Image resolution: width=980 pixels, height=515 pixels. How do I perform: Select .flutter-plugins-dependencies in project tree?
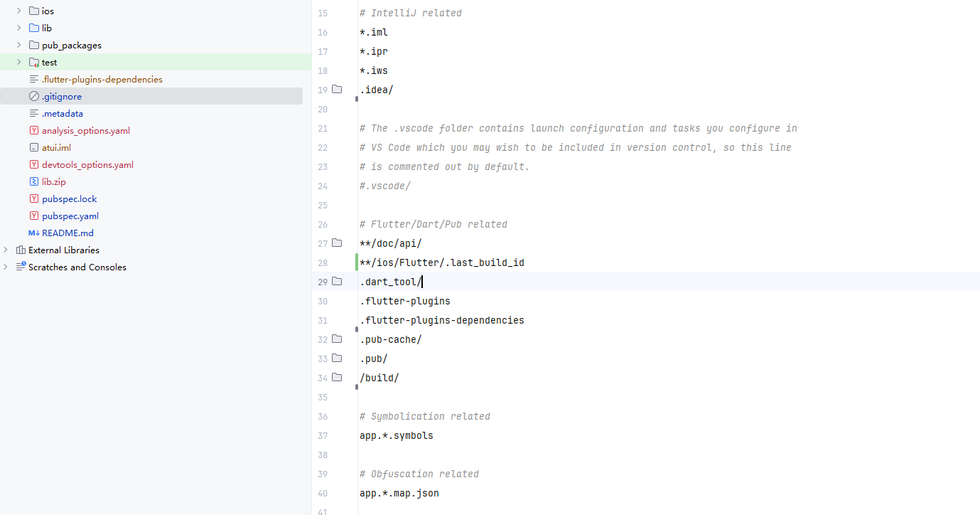coord(102,79)
